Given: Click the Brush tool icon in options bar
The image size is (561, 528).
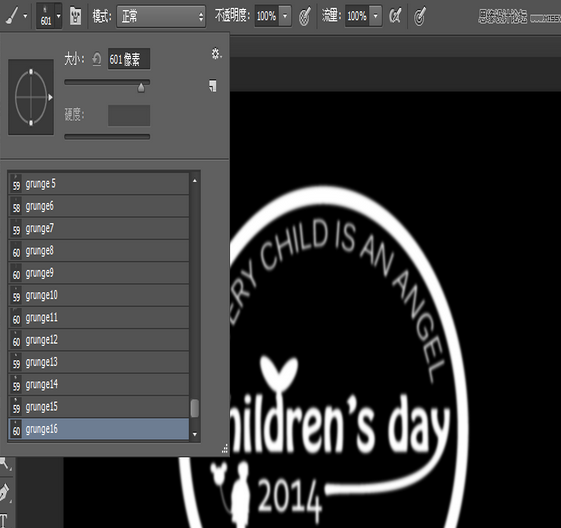Looking at the screenshot, I should coord(11,16).
